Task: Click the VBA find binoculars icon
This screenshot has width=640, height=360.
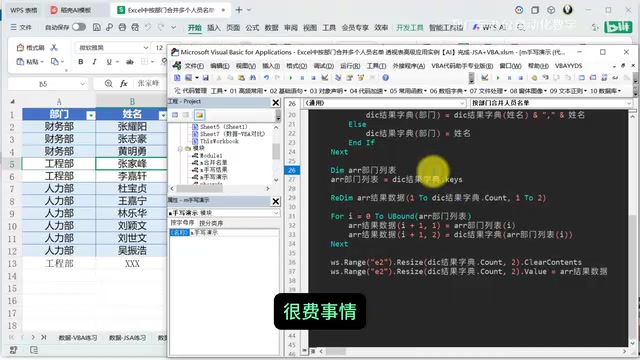Action: (x=253, y=78)
